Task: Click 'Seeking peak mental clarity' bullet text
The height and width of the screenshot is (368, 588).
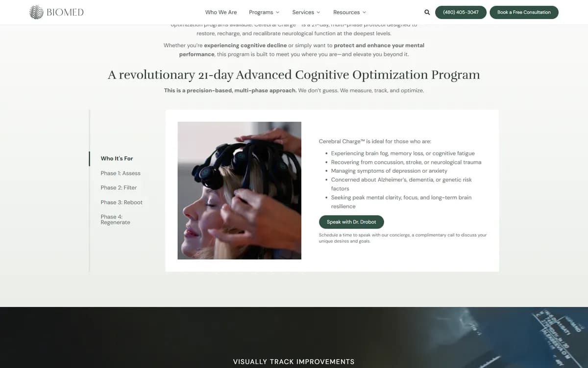Action: click(x=401, y=202)
